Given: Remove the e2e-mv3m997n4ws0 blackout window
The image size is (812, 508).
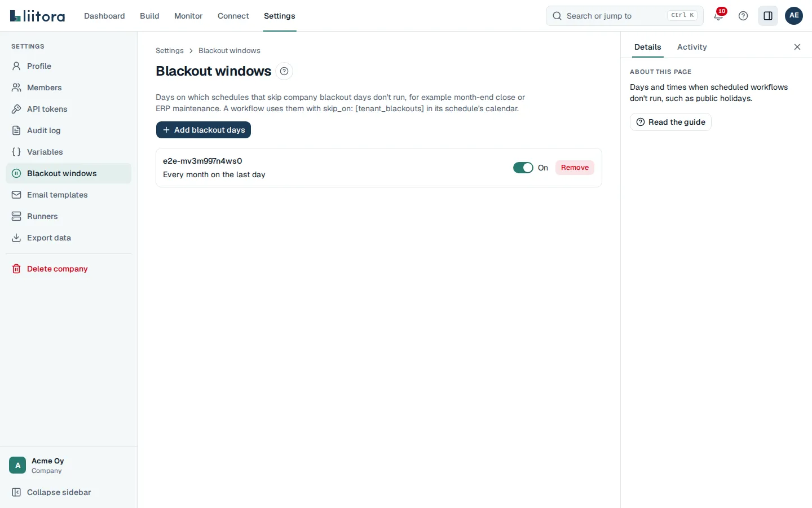Looking at the screenshot, I should click(x=575, y=168).
